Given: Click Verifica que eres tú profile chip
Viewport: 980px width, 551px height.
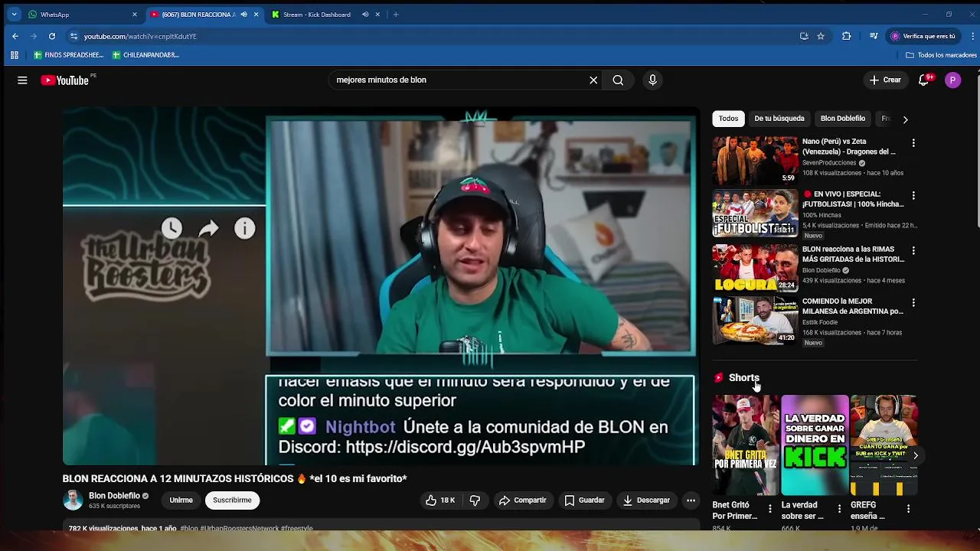Looking at the screenshot, I should click(x=923, y=36).
